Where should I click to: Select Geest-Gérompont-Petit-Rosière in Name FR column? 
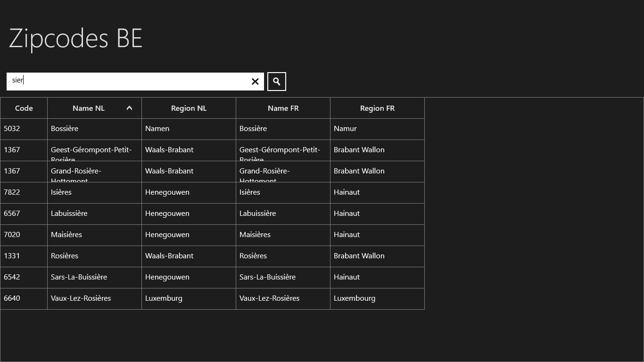[x=280, y=150]
